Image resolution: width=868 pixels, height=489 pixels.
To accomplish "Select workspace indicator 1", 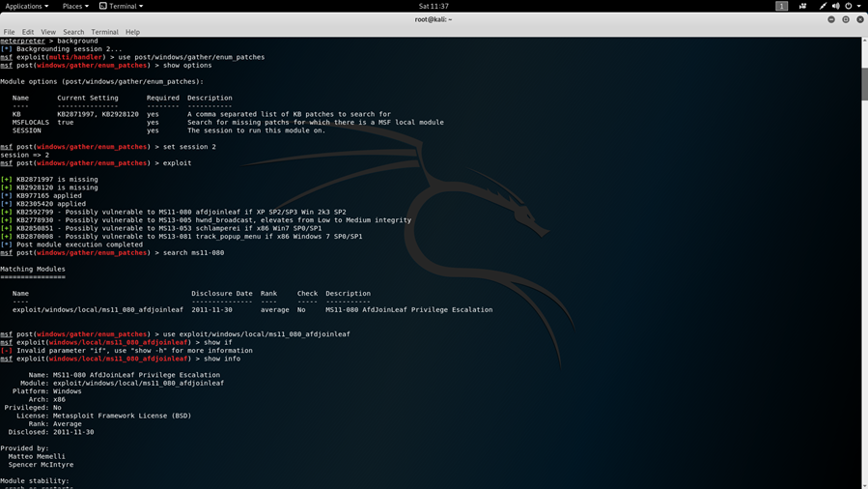I will tap(781, 6).
